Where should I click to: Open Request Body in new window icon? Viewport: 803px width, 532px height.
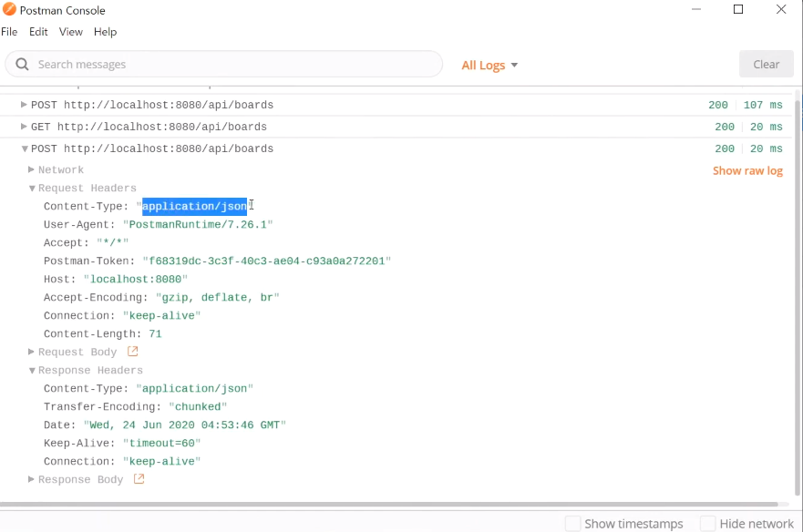coord(133,352)
